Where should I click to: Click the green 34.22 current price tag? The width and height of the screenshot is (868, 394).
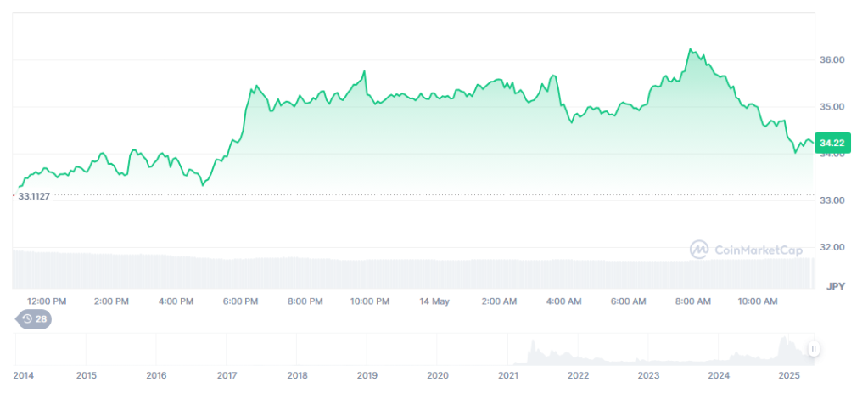pos(831,144)
